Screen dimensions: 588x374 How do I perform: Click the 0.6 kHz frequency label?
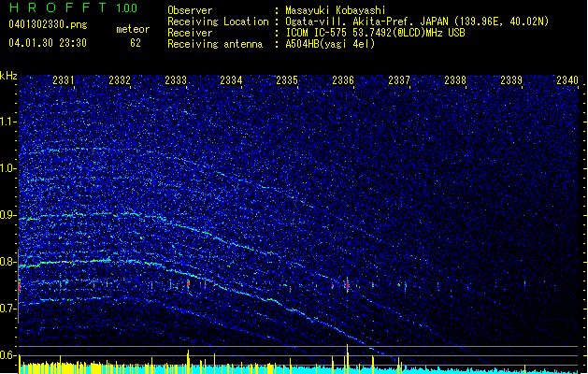[x=8, y=355]
